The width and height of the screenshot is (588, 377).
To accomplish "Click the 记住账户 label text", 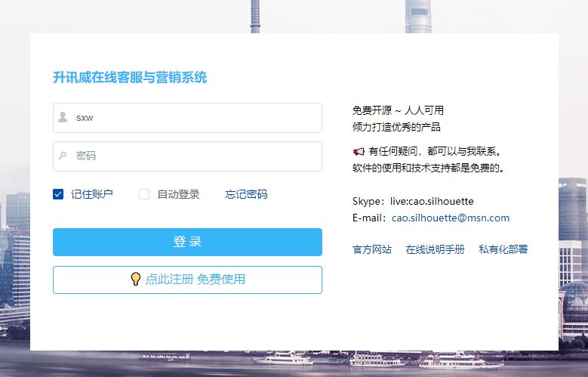I will point(92,194).
